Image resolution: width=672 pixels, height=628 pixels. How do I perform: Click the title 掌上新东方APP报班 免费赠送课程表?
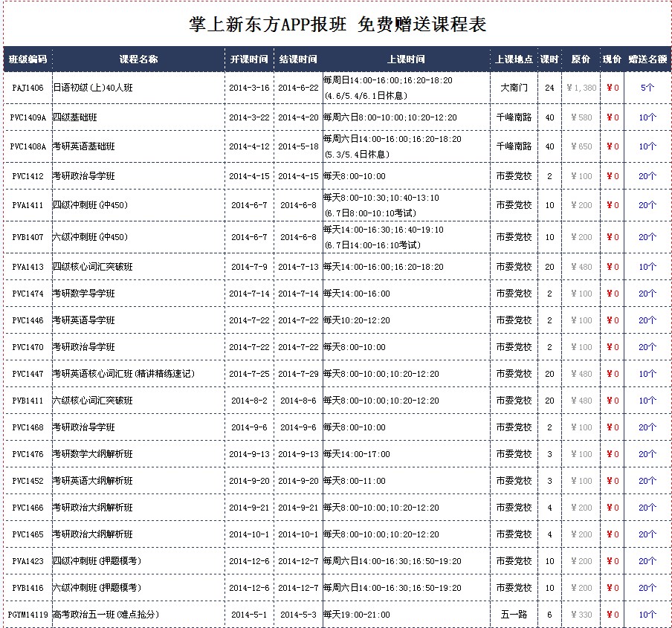coord(337,25)
